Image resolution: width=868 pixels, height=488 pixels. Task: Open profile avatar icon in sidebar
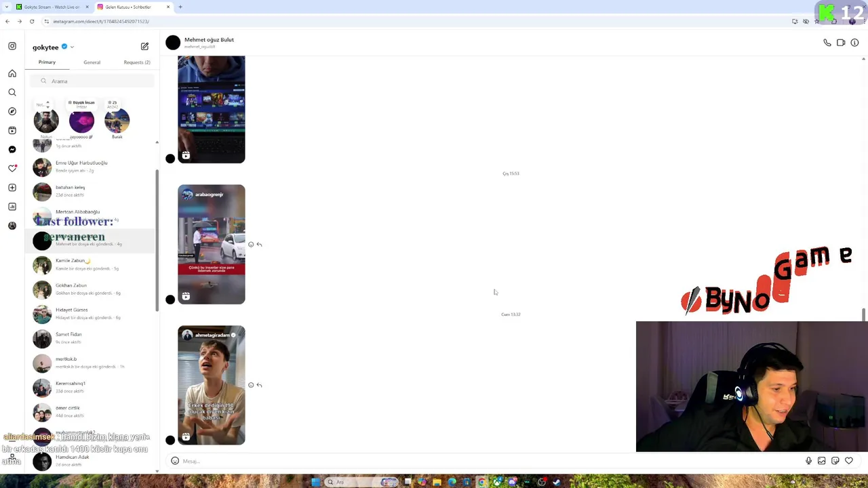[12, 226]
